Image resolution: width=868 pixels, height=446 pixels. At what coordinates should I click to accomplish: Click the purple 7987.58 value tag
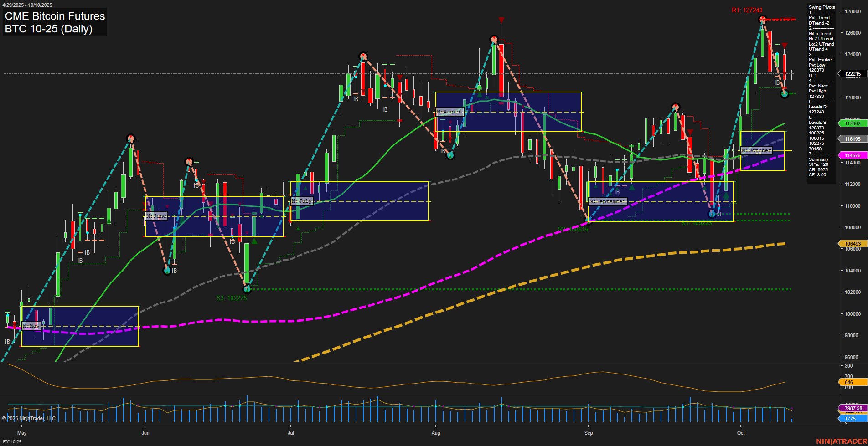pyautogui.click(x=852, y=408)
